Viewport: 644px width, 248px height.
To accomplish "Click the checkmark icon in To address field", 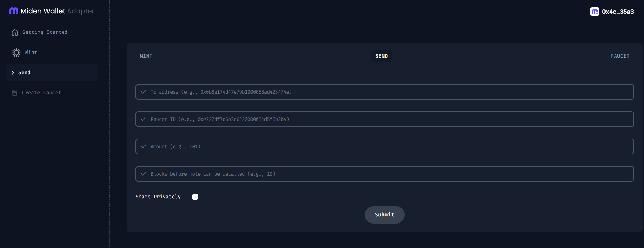I will [x=143, y=92].
